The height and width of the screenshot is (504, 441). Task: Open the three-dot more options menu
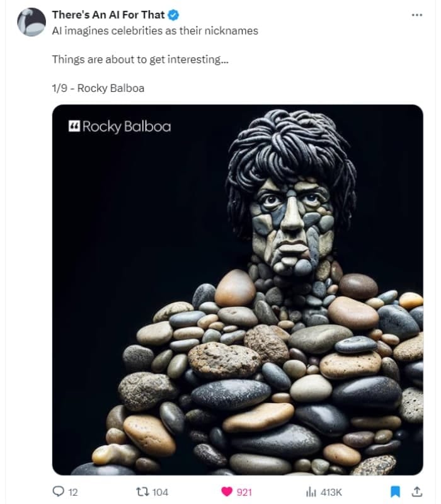417,14
